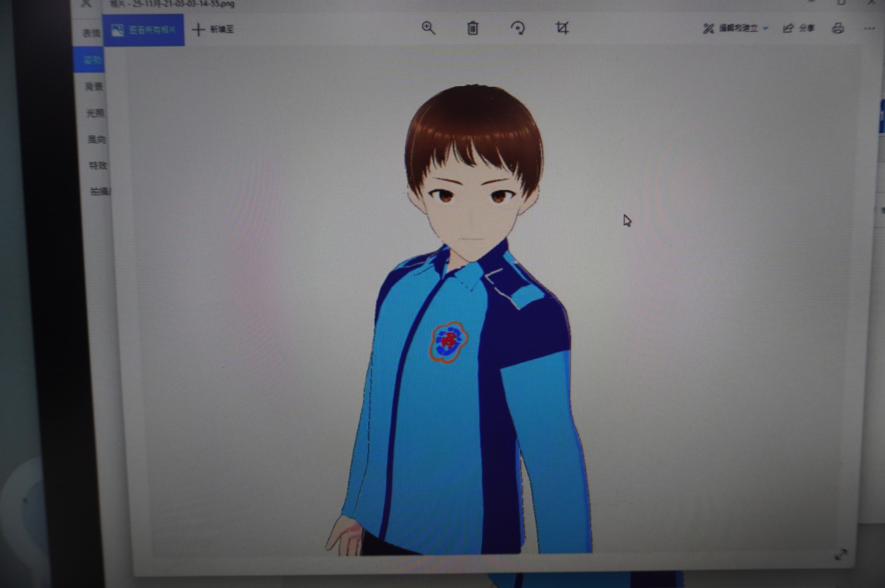Screen dimensions: 885x588
Task: Click the crop tool icon
Action: point(562,28)
